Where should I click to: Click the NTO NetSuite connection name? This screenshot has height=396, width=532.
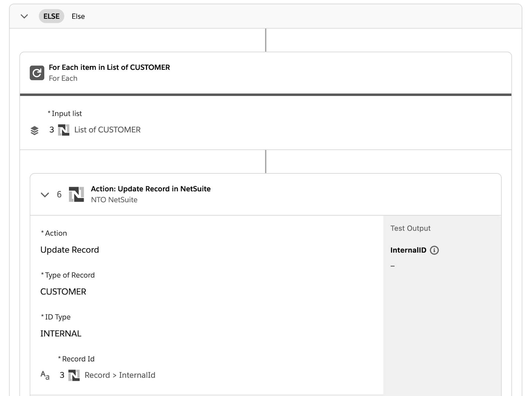pyautogui.click(x=114, y=200)
